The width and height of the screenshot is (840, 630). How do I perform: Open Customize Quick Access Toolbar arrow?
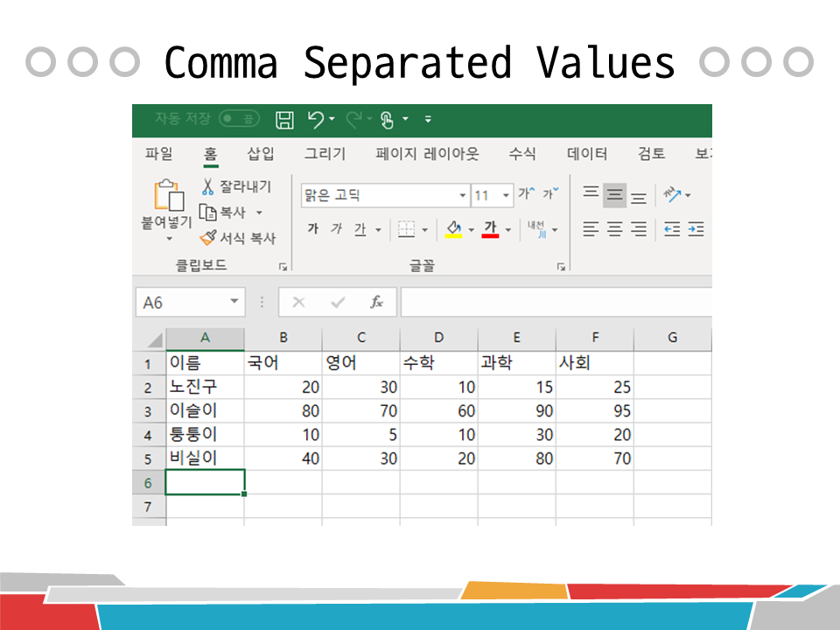(x=428, y=120)
